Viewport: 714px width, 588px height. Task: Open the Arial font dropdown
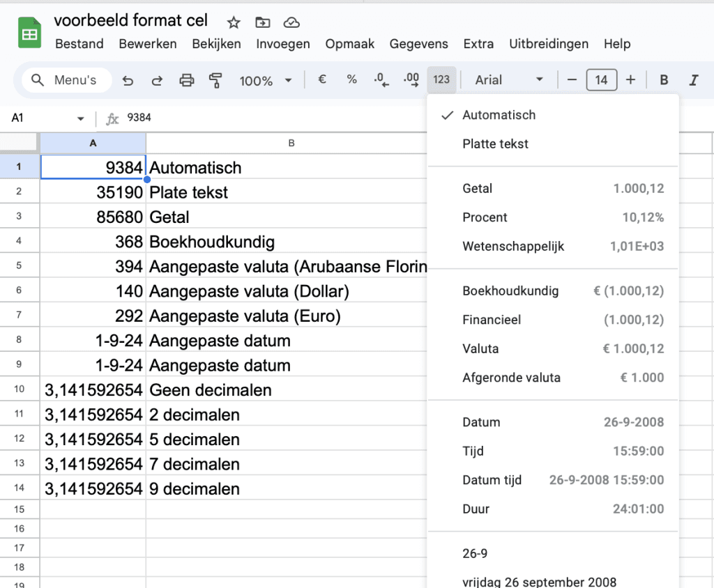[x=509, y=80]
